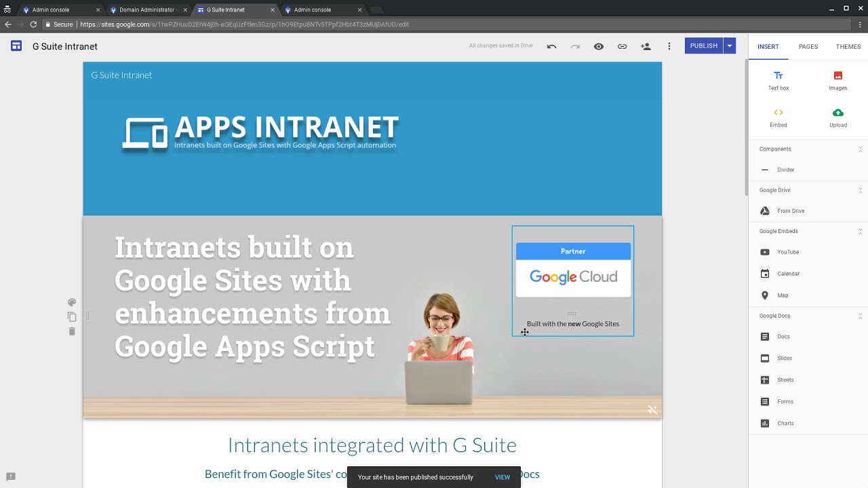Screen dimensions: 868x488
Task: Click the browser back arrow
Action: (8, 24)
